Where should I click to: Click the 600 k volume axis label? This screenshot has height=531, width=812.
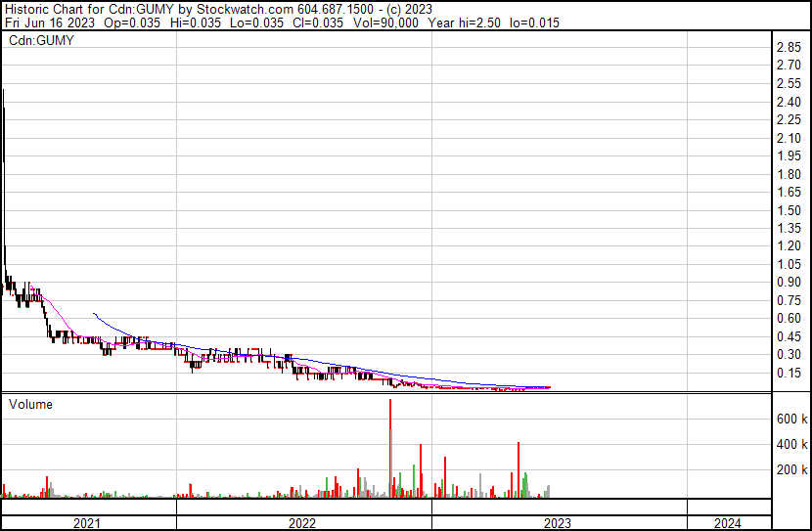(791, 419)
